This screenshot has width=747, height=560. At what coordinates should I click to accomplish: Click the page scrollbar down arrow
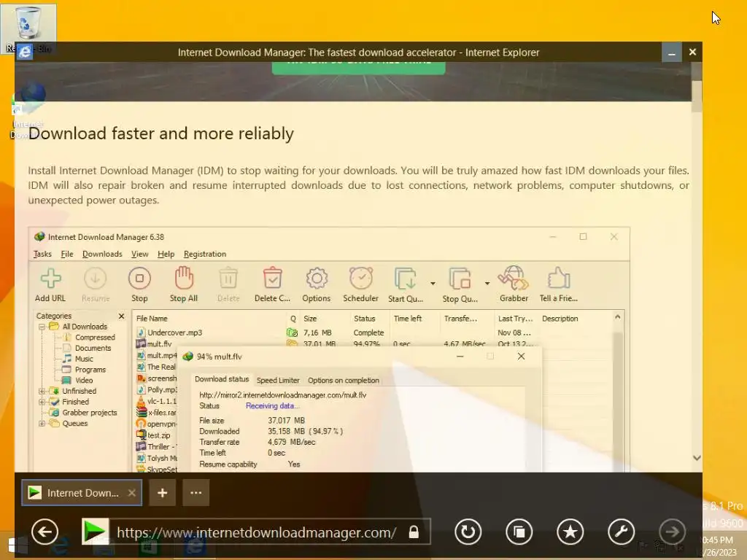(x=697, y=458)
